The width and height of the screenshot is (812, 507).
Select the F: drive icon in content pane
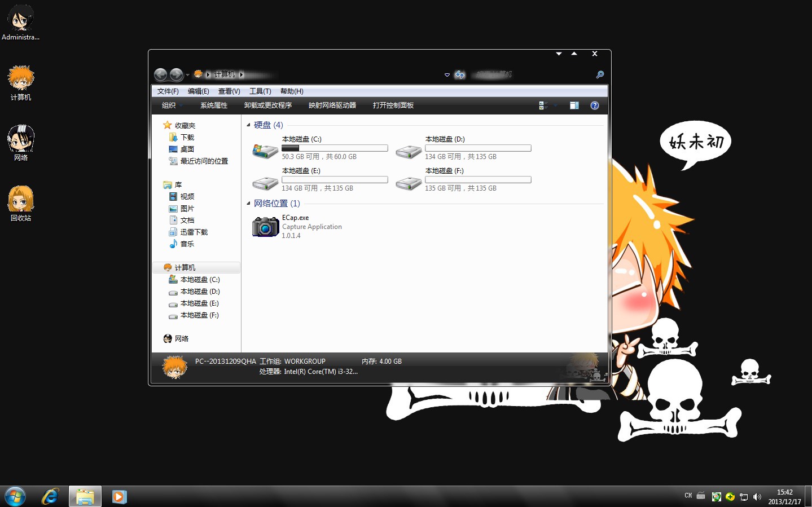tap(409, 183)
